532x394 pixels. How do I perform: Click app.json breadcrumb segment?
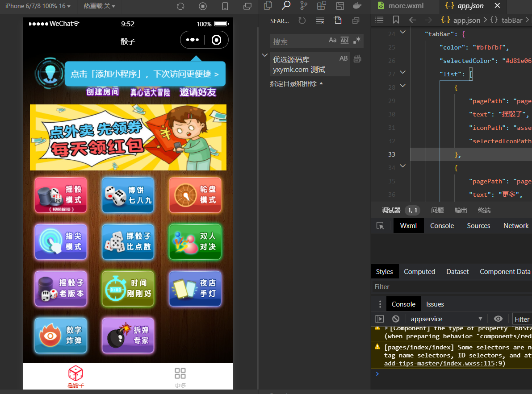[461, 20]
